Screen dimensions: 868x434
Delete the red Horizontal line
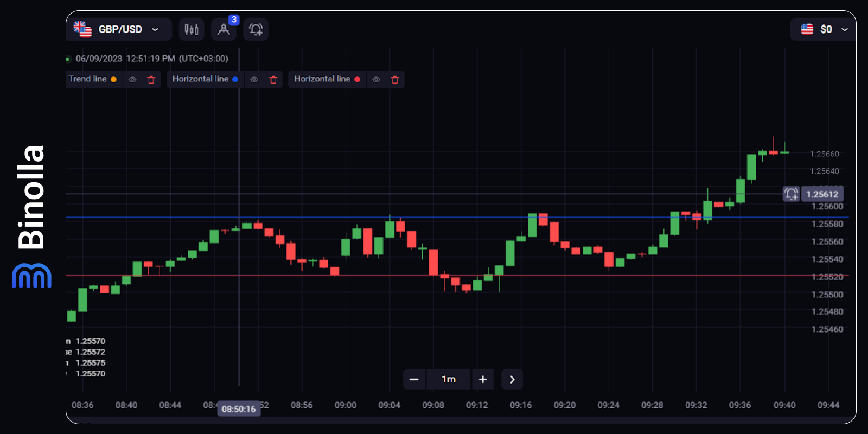click(x=395, y=80)
